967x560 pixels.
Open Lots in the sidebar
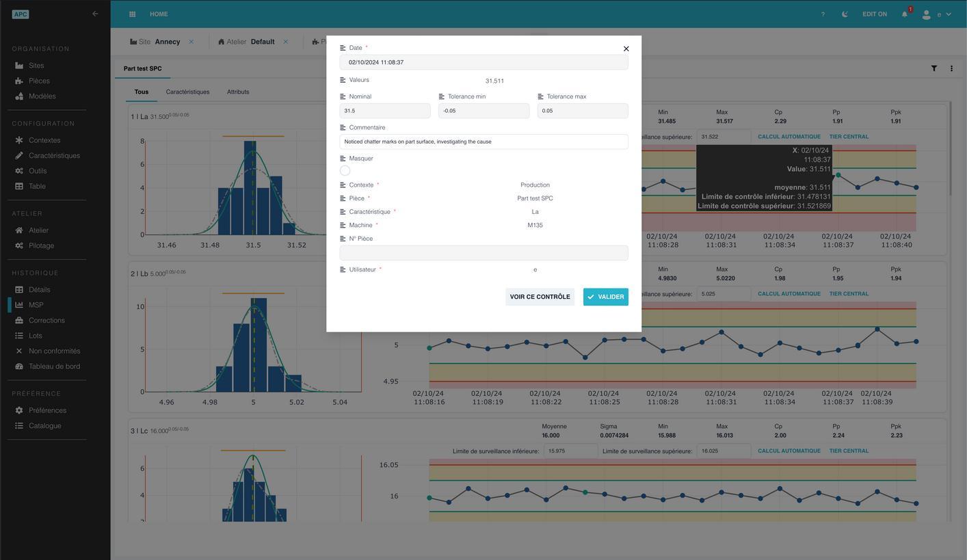(35, 336)
